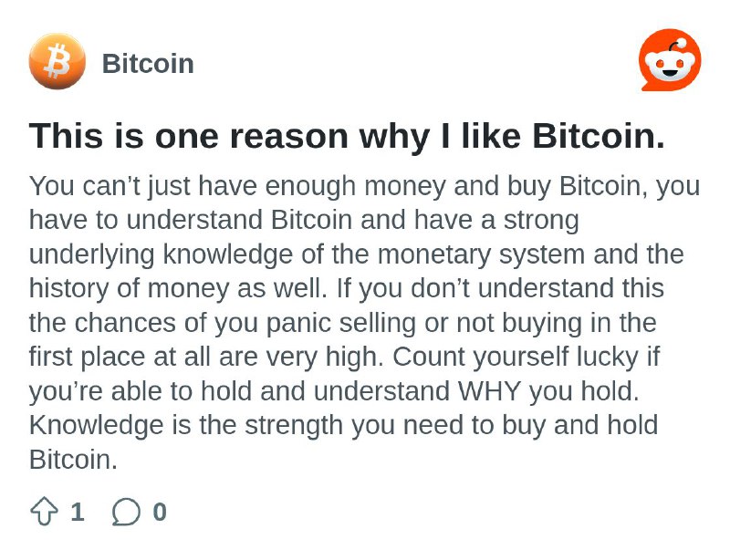730x560 pixels.
Task: Open the Bitcoin subreddit name link
Action: click(148, 63)
